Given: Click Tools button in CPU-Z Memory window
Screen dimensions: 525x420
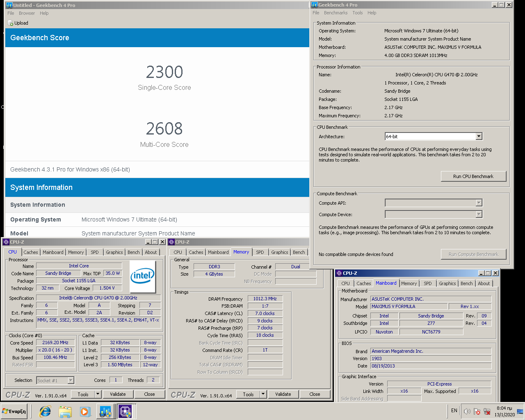Looking at the screenshot, I should (x=248, y=394).
